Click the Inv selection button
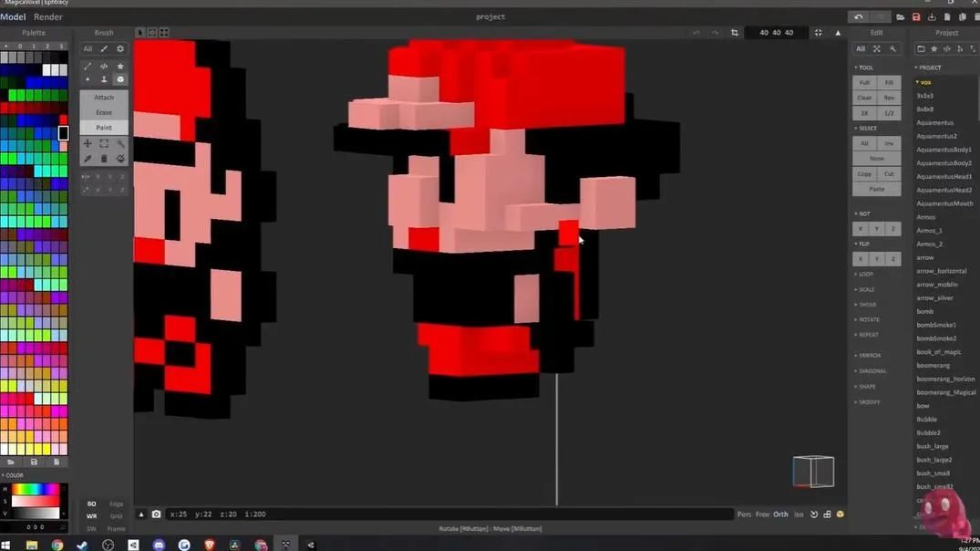Viewport: 980px width, 551px height. point(889,143)
